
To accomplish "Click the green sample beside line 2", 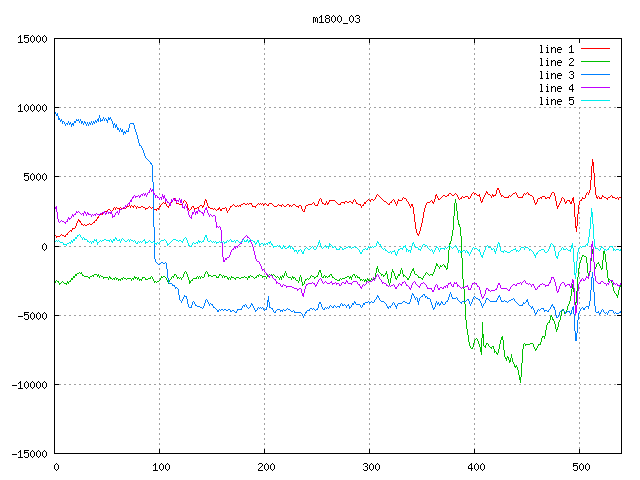I will point(595,62).
